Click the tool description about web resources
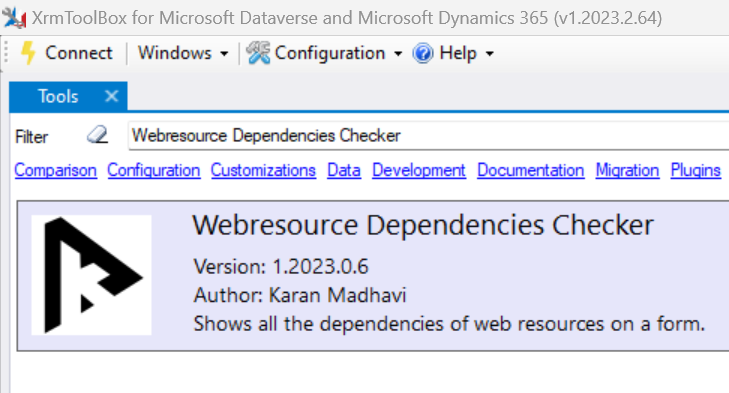This screenshot has width=729, height=393. point(449,324)
